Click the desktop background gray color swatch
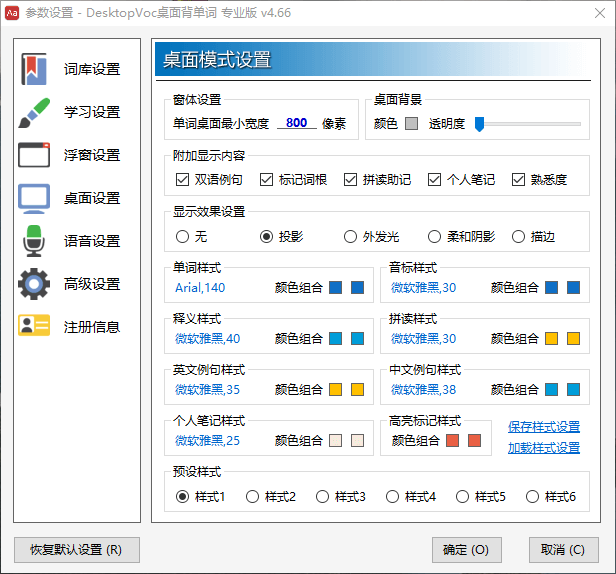The height and width of the screenshot is (574, 616). tap(411, 124)
